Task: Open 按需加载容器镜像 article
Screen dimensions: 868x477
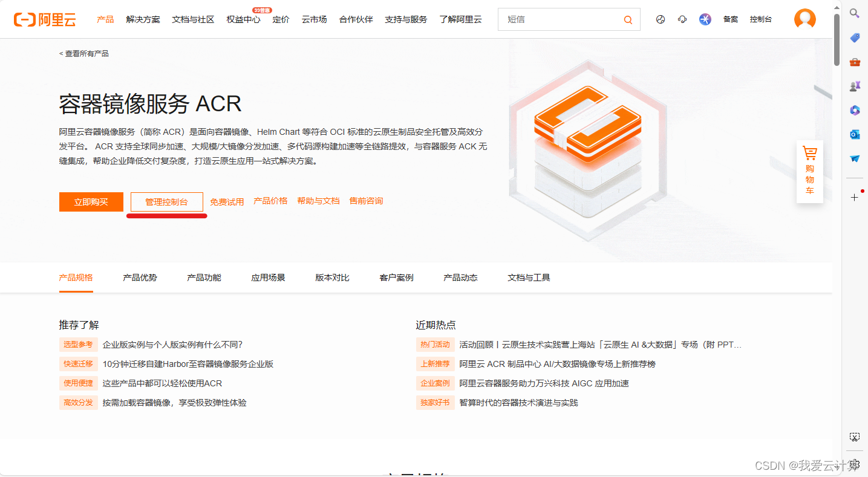Action: [x=174, y=403]
